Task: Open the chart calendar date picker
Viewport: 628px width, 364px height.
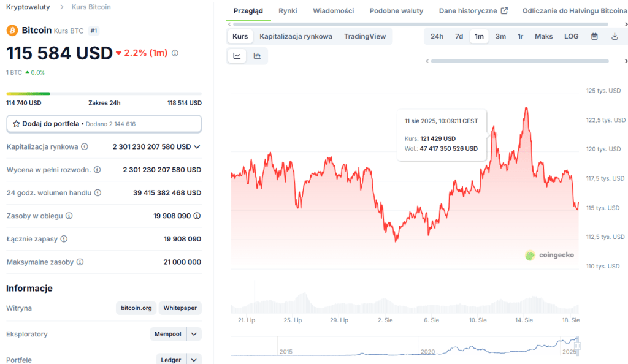Action: pos(594,36)
